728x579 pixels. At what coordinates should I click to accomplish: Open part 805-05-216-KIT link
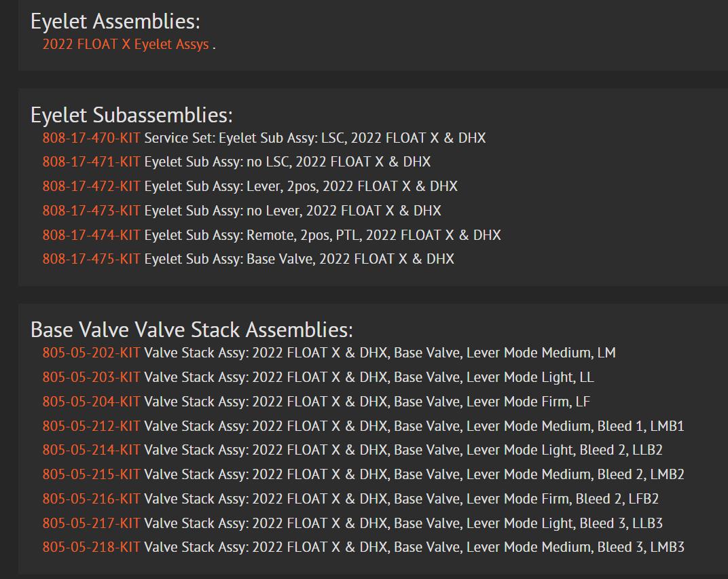coord(91,499)
